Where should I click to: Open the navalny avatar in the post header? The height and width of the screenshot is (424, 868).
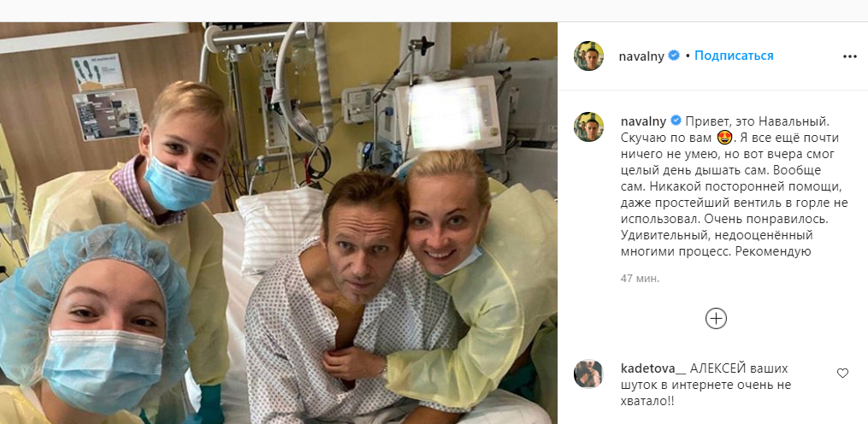pyautogui.click(x=588, y=56)
